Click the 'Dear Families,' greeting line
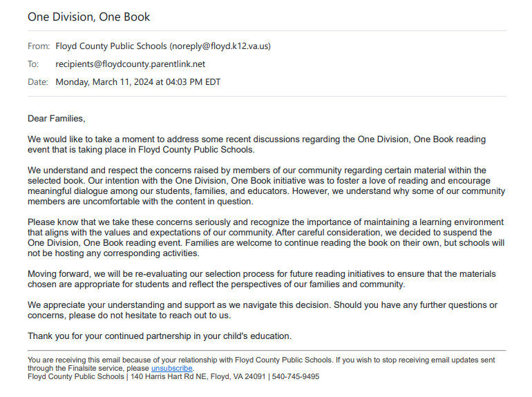 [x=57, y=119]
